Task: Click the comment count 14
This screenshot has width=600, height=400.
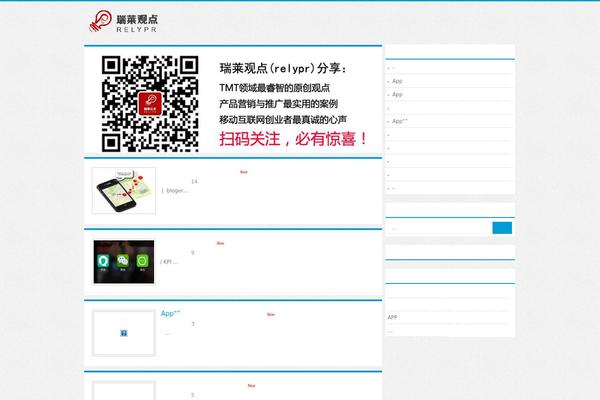Action: tap(194, 181)
